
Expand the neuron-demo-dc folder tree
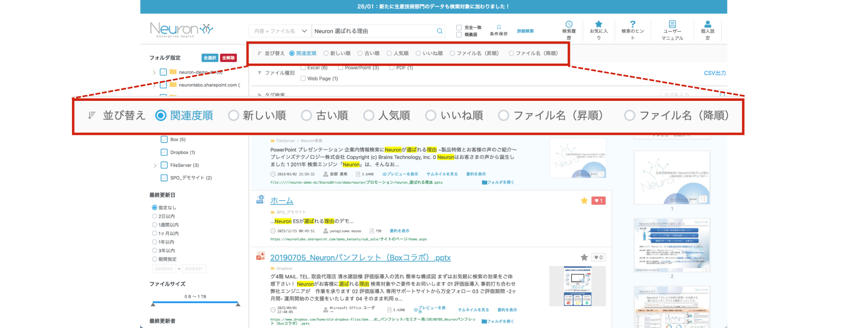(x=154, y=73)
